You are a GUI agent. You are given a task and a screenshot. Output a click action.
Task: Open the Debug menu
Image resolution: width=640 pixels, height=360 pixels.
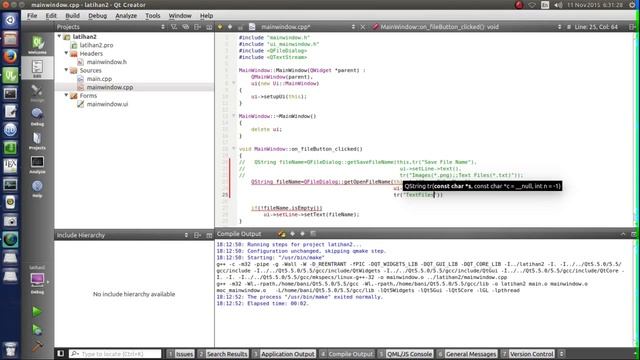tap(98, 16)
